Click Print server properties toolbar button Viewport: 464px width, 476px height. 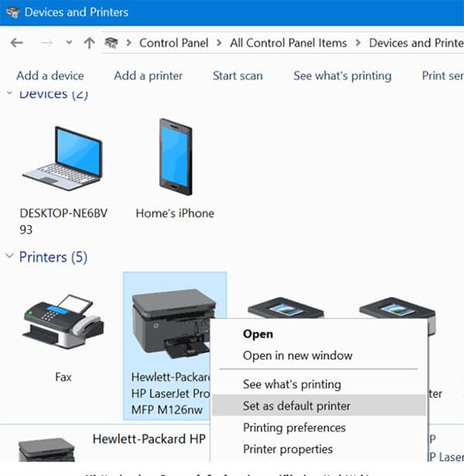tap(443, 76)
